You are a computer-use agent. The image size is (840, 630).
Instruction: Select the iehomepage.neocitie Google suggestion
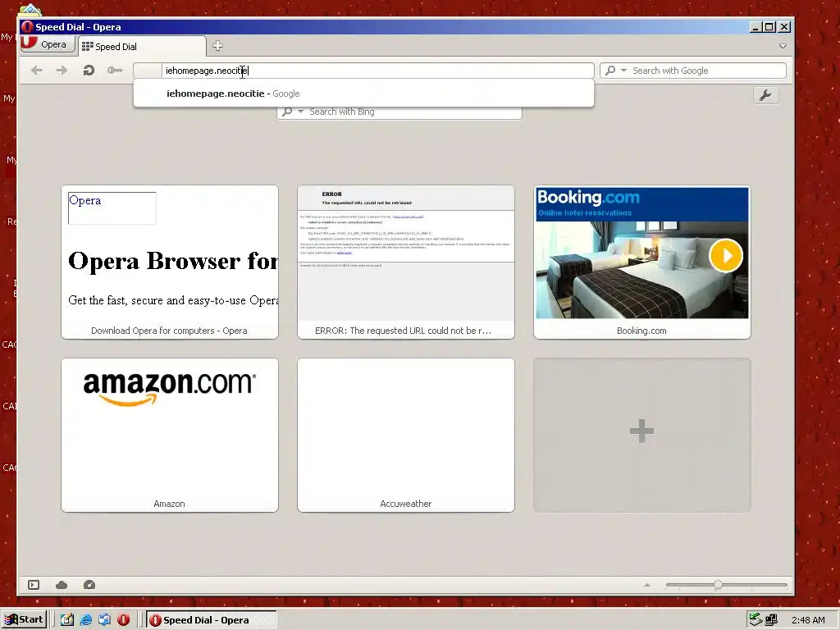click(x=363, y=94)
